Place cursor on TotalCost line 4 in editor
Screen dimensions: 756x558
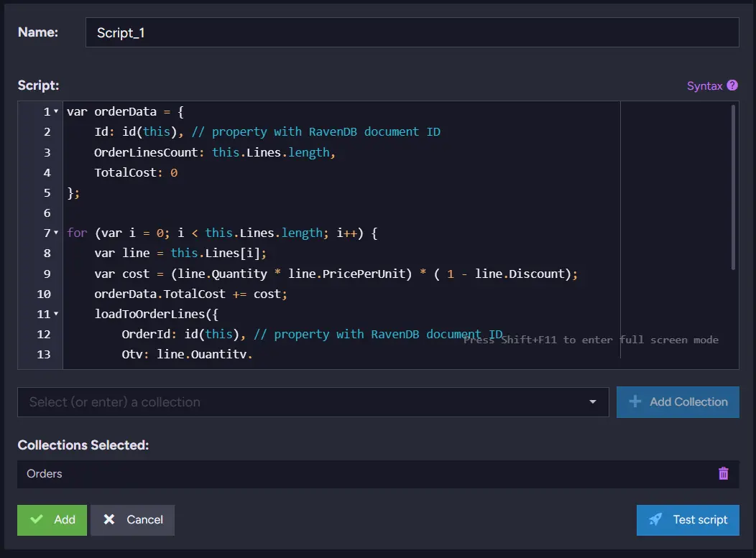pyautogui.click(x=136, y=172)
